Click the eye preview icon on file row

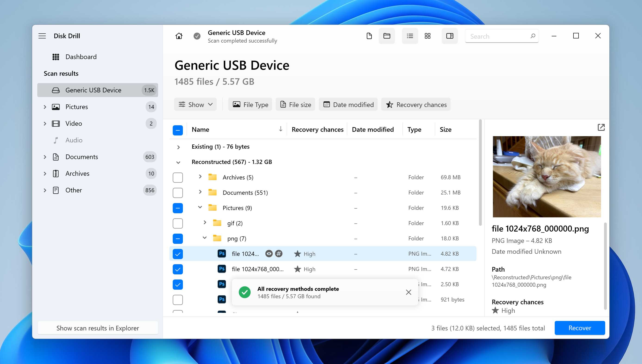point(269,254)
